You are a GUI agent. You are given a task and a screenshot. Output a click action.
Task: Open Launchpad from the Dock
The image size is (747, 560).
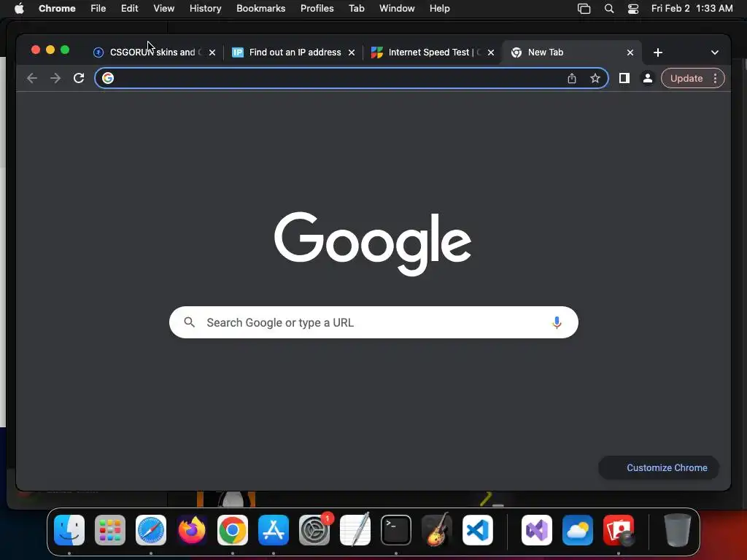[110, 530]
